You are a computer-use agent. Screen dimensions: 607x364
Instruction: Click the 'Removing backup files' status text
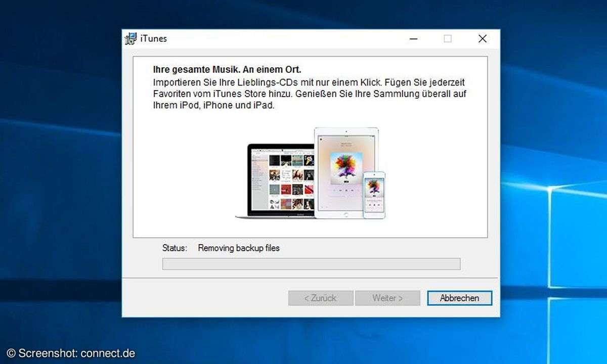pos(239,248)
